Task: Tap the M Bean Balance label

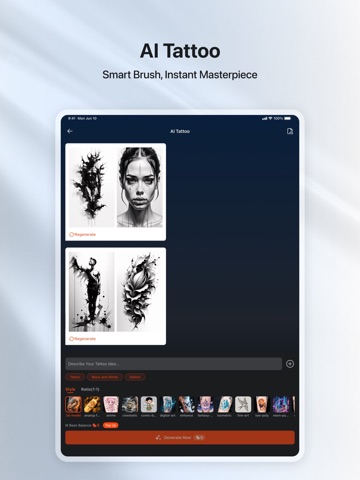Action: tap(78, 425)
